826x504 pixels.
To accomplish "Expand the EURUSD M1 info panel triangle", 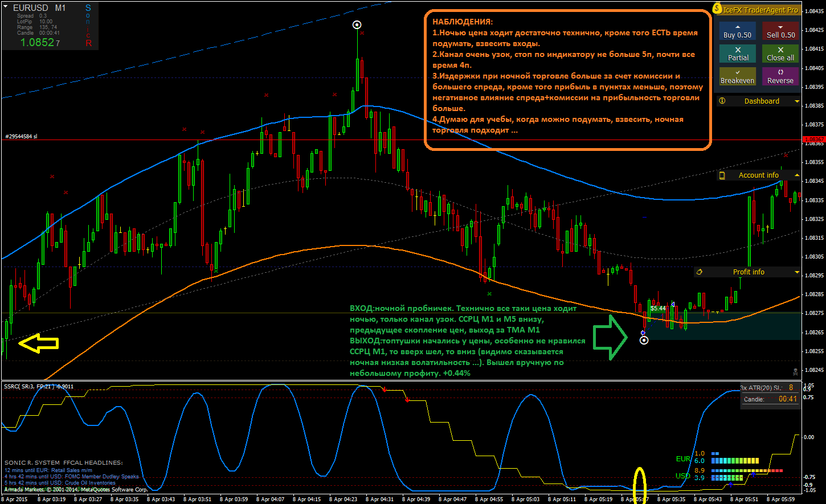I will [5, 7].
